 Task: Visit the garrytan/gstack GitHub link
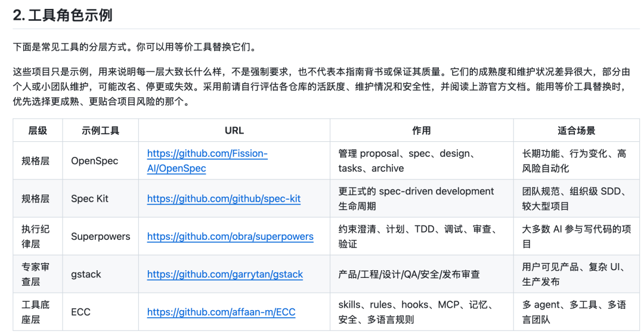(225, 274)
